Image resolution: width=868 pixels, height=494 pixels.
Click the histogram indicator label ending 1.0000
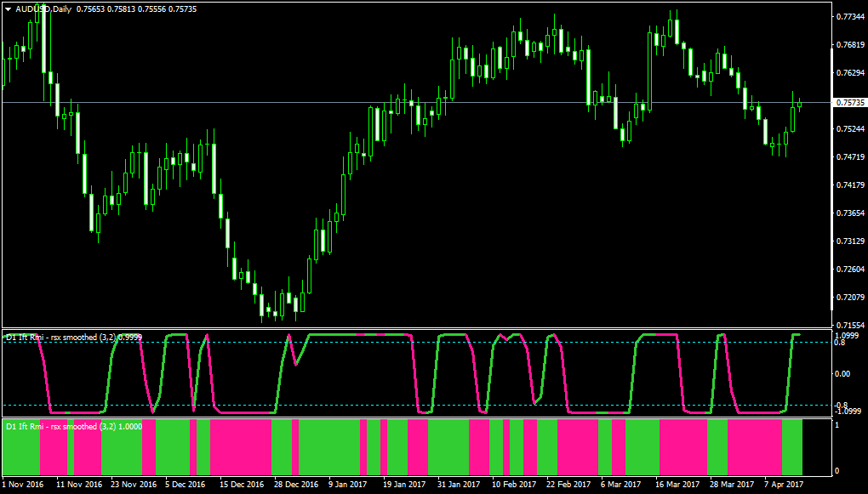pyautogui.click(x=74, y=427)
